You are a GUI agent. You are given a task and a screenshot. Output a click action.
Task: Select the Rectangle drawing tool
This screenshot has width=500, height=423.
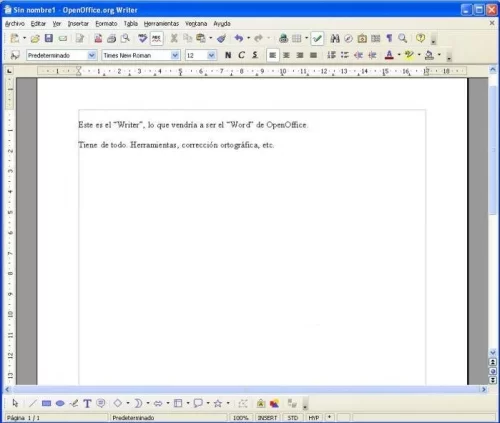point(46,404)
